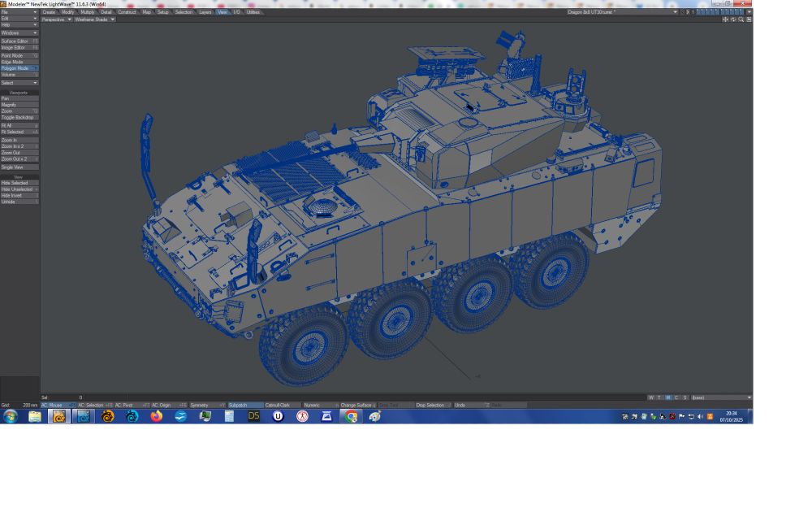
Task: Open File Explorer from taskbar
Action: pos(35,416)
